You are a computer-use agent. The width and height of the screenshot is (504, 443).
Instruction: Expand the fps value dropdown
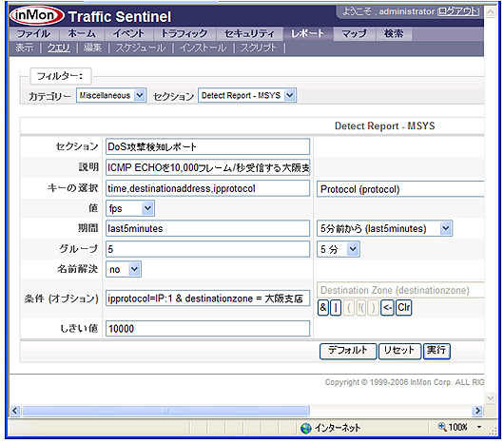click(130, 208)
